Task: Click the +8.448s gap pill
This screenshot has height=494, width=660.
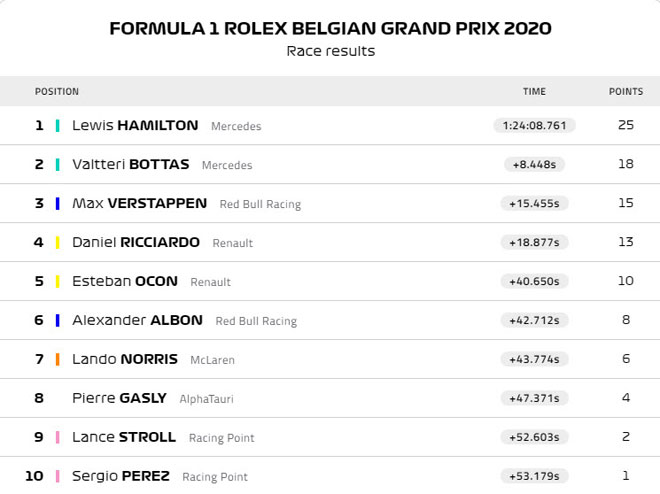Action: (x=534, y=165)
